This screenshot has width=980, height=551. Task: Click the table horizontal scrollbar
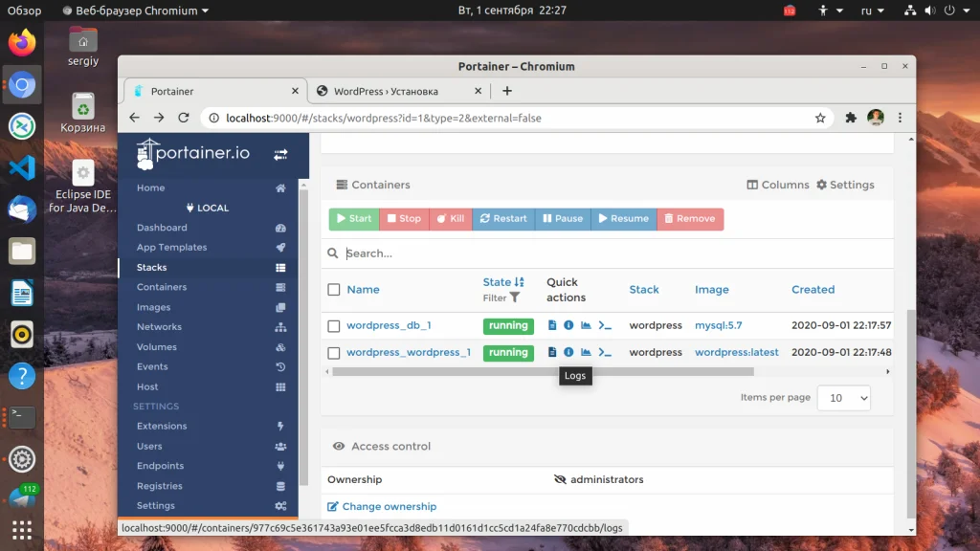[x=543, y=372]
